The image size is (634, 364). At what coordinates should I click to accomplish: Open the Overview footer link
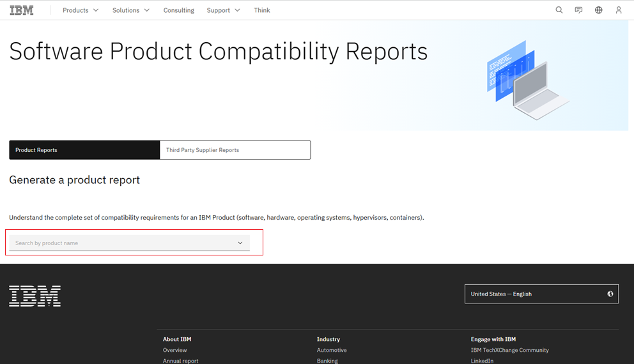click(174, 350)
